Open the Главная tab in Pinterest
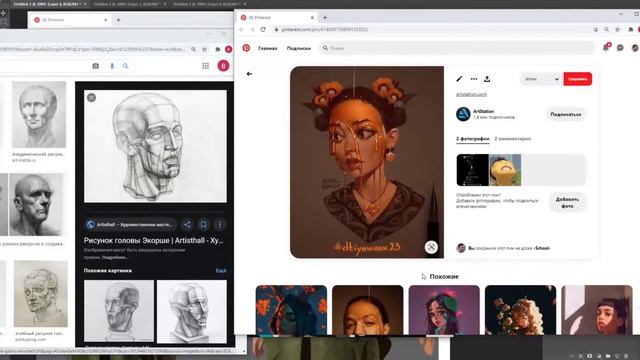 coord(267,48)
